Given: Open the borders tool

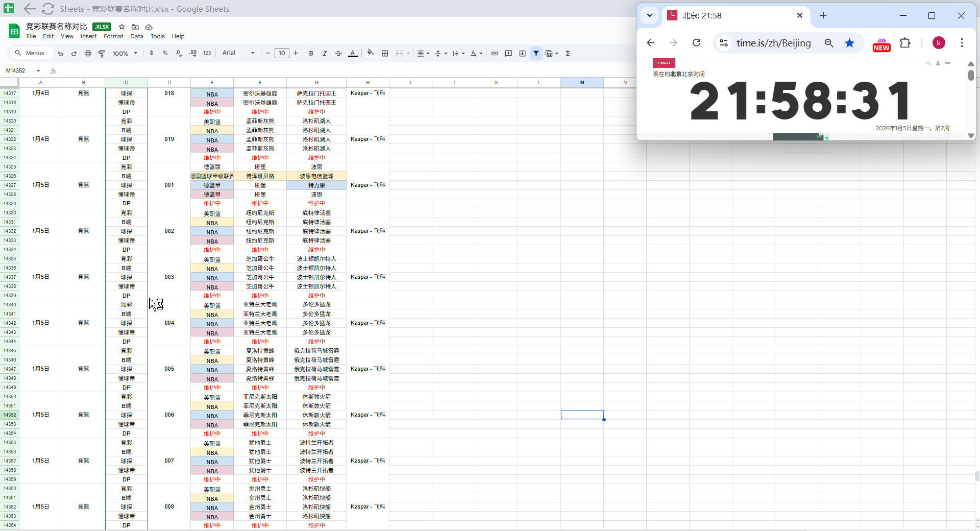Looking at the screenshot, I should tap(385, 53).
